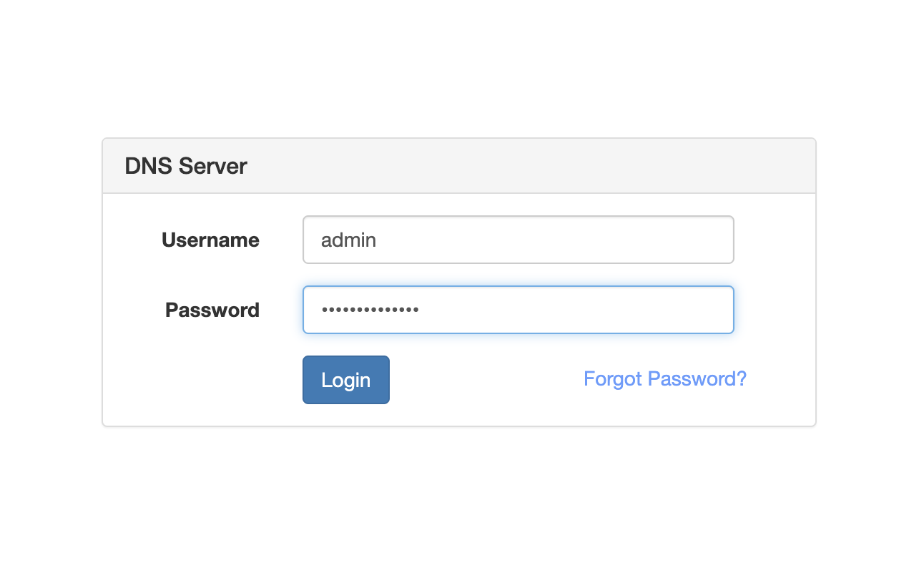Click the DNS Server title text

coord(186,165)
